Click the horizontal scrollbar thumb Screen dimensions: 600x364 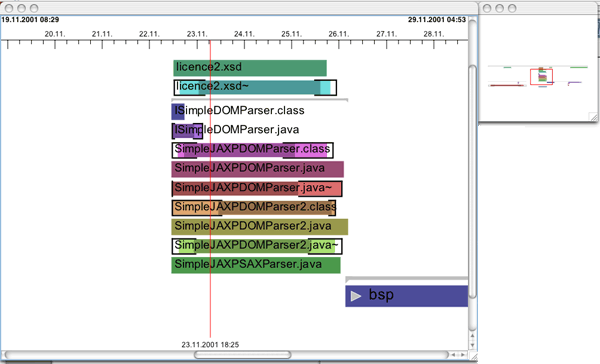coord(243,355)
